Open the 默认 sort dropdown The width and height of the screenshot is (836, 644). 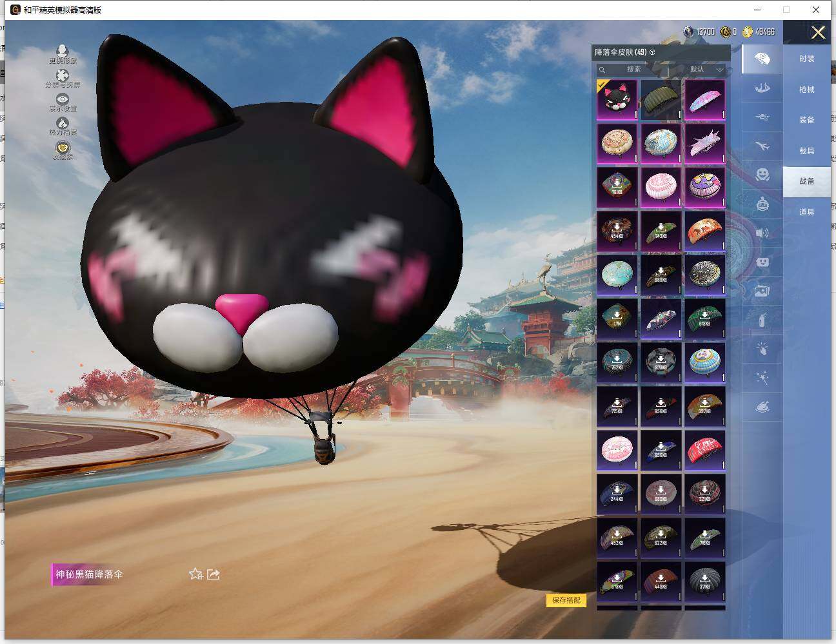click(x=704, y=69)
